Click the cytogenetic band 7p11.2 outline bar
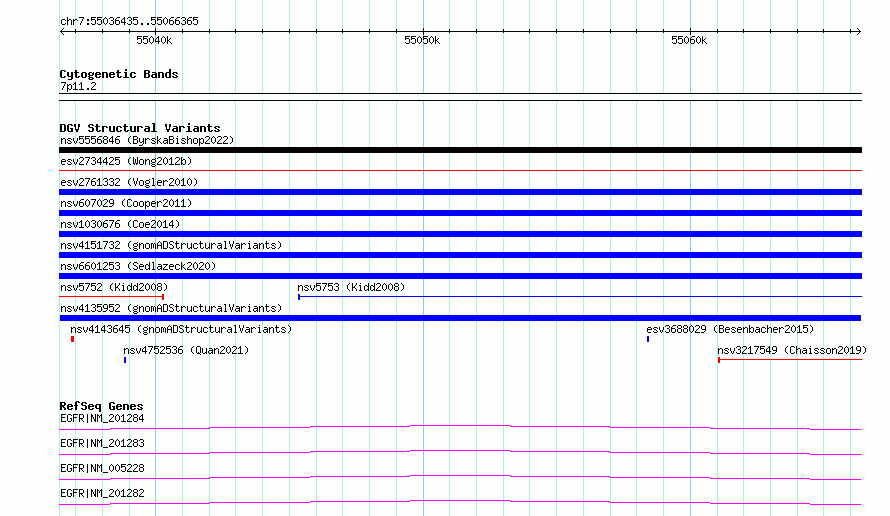 (x=460, y=97)
